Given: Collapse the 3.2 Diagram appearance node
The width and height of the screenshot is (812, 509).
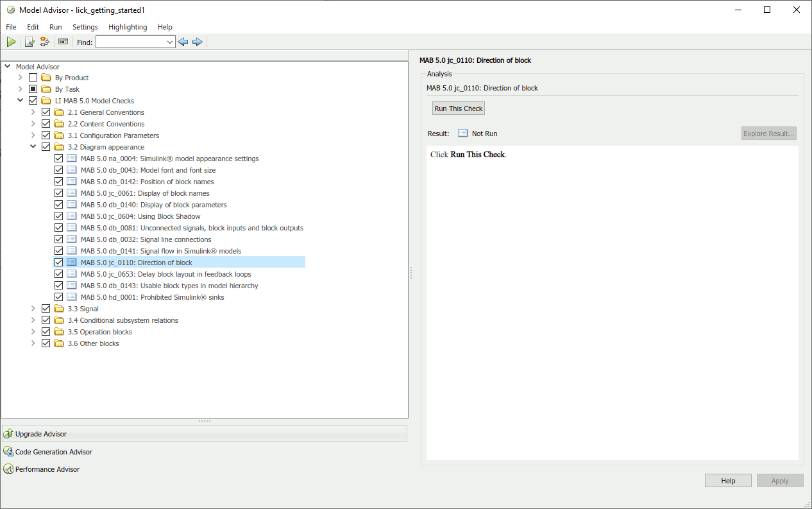Looking at the screenshot, I should point(33,147).
